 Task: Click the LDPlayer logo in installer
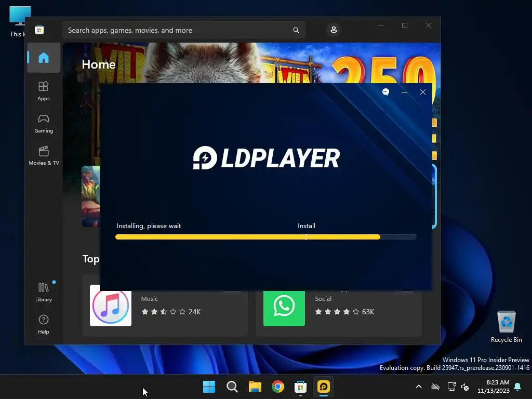266,158
